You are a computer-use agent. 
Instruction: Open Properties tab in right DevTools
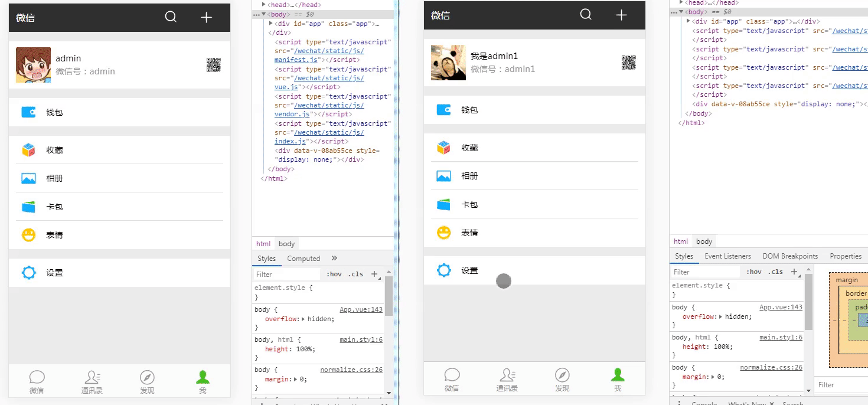846,256
